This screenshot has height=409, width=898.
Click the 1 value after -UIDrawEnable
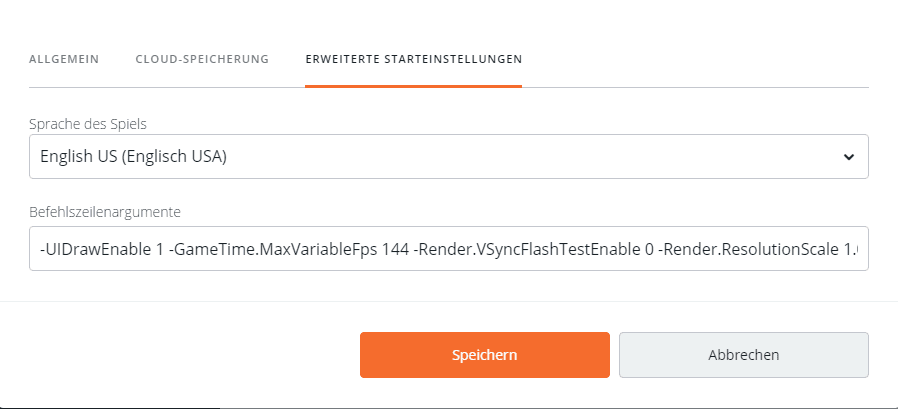click(159, 249)
